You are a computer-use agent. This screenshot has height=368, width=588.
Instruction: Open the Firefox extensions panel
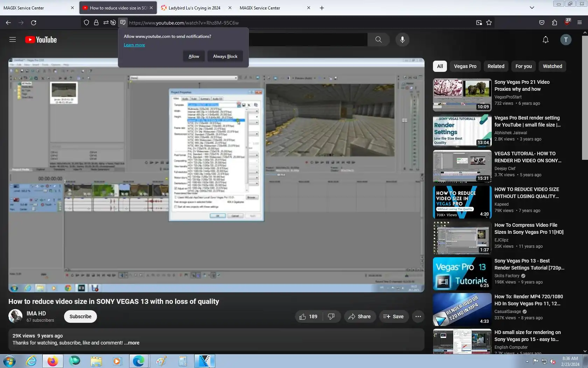(554, 23)
